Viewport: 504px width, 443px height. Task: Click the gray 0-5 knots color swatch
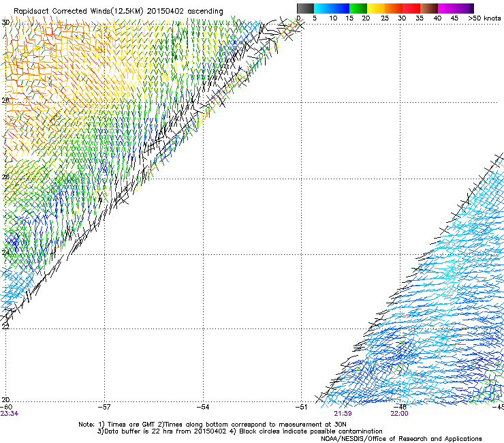pyautogui.click(x=305, y=8)
